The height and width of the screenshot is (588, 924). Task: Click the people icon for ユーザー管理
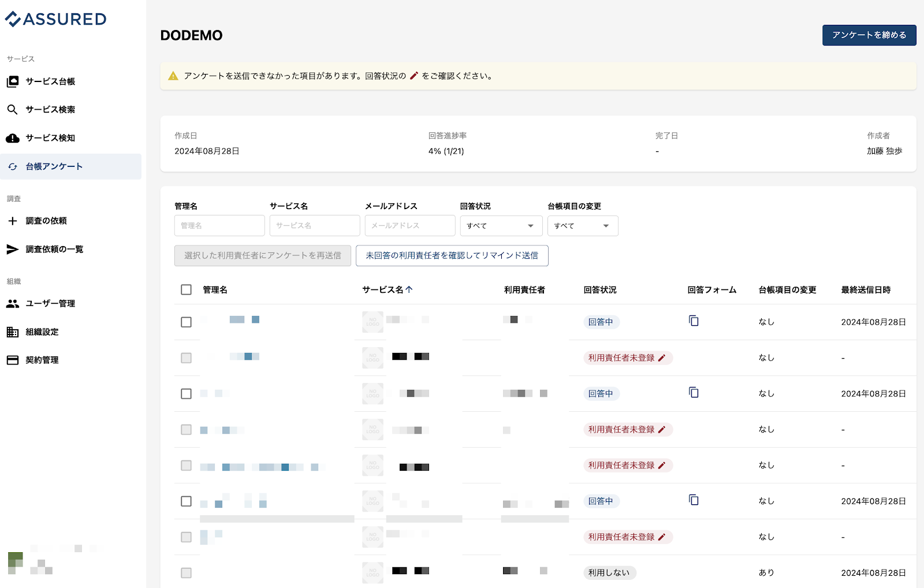(13, 303)
